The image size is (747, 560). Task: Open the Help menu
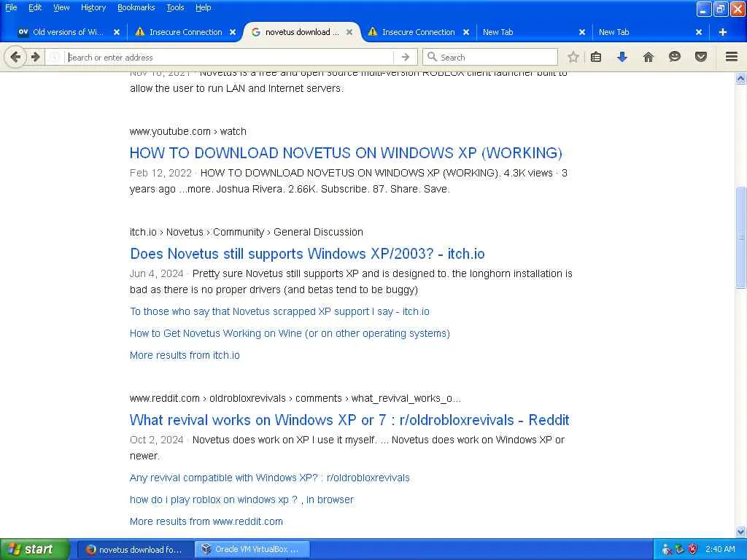[203, 7]
